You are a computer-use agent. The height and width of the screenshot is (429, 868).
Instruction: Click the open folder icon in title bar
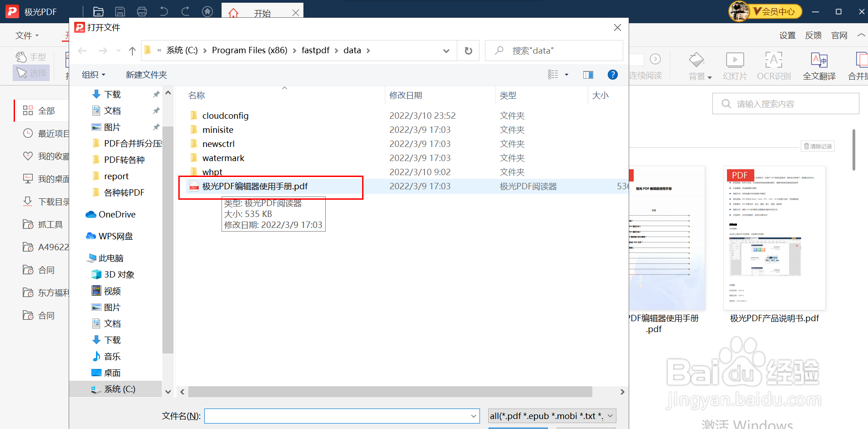(x=98, y=12)
